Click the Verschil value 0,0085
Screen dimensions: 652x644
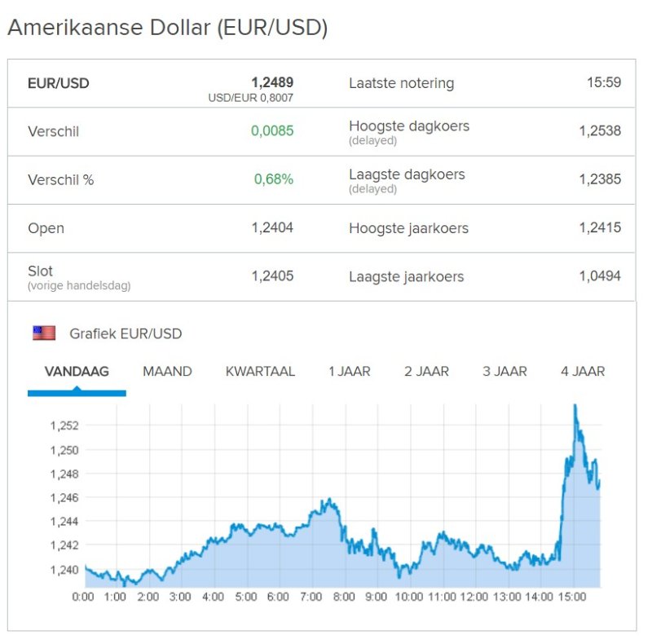(x=273, y=131)
